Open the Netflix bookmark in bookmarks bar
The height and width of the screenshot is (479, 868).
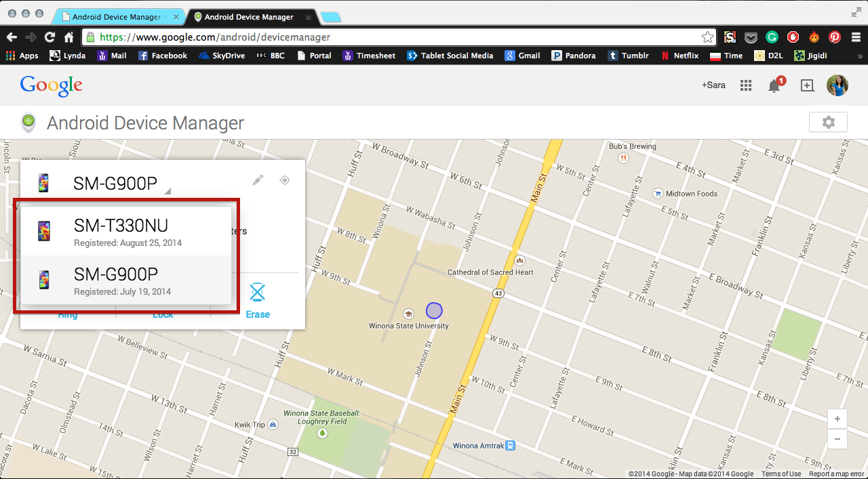click(x=679, y=56)
